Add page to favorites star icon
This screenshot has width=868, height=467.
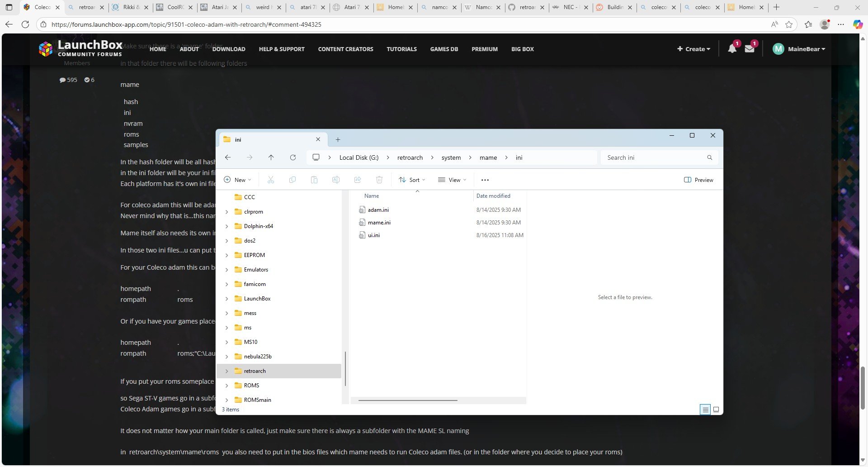pyautogui.click(x=789, y=24)
